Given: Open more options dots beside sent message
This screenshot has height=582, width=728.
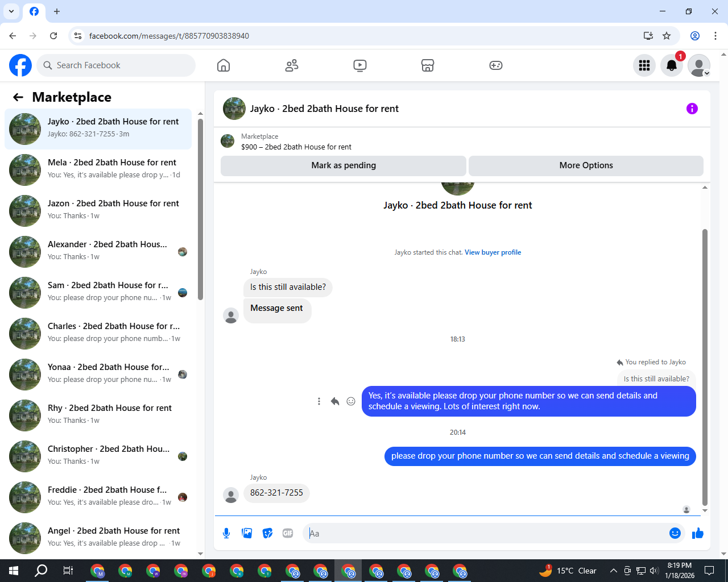Looking at the screenshot, I should (x=319, y=401).
